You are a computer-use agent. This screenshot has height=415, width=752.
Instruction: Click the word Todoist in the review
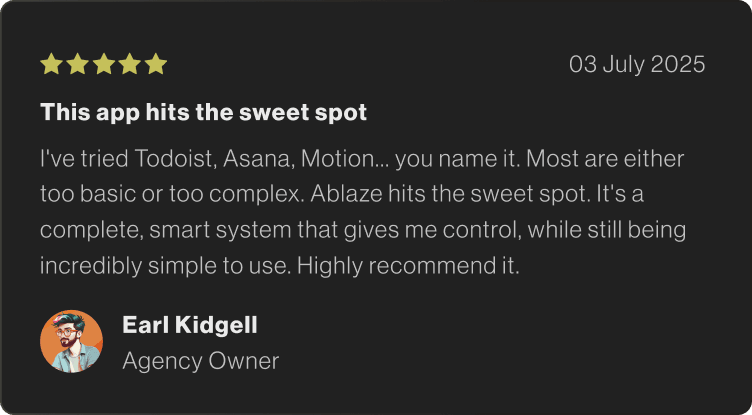[x=164, y=159]
